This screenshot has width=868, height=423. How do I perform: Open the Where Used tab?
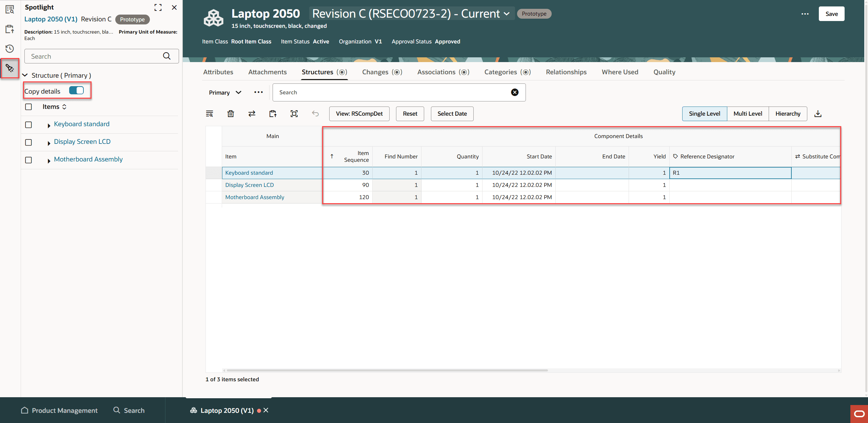[620, 72]
